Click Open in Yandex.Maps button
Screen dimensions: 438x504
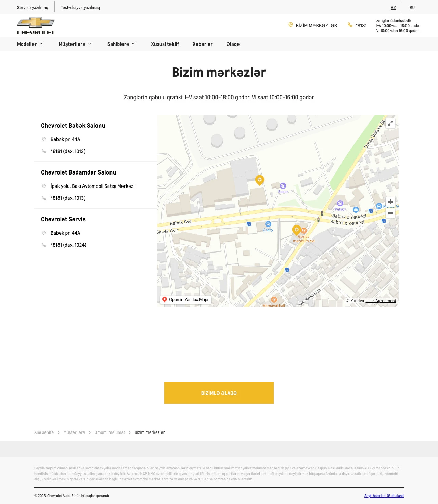pyautogui.click(x=186, y=300)
